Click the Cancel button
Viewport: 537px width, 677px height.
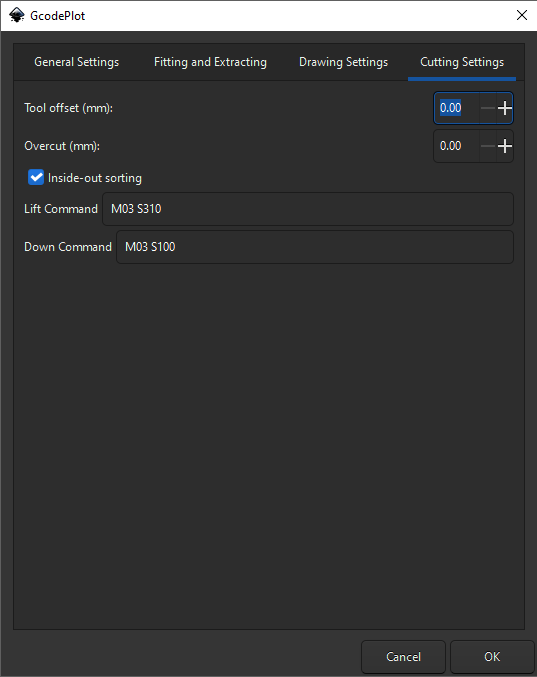pyautogui.click(x=403, y=657)
